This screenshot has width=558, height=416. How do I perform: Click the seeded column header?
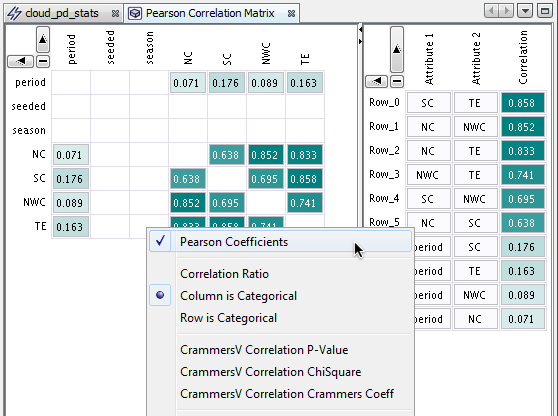click(110, 47)
